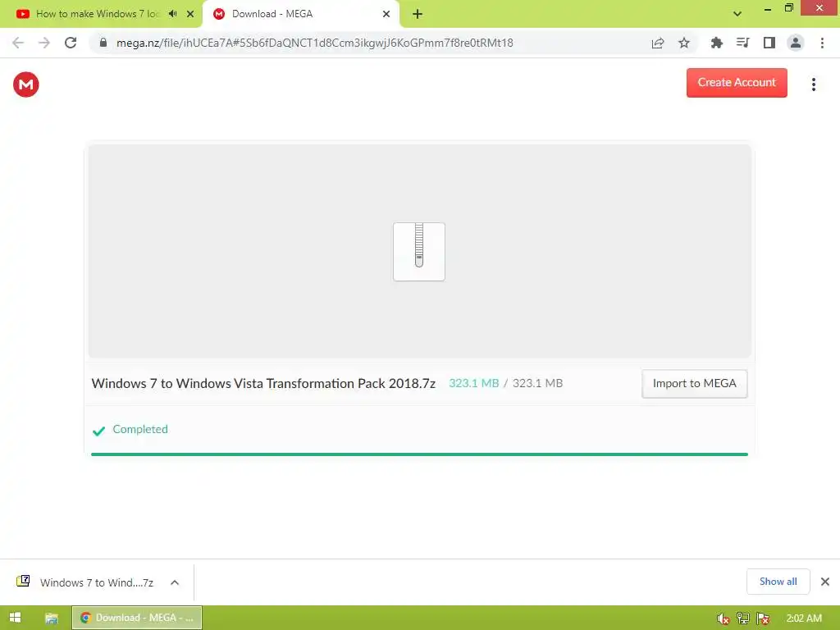Viewport: 840px width, 630px height.
Task: Click Create Account button
Action: (x=737, y=83)
